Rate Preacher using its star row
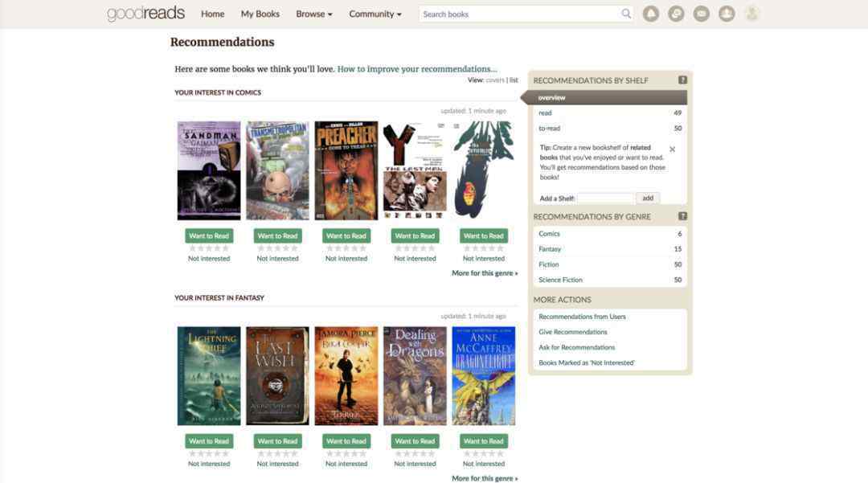This screenshot has height=483, width=868. click(346, 248)
